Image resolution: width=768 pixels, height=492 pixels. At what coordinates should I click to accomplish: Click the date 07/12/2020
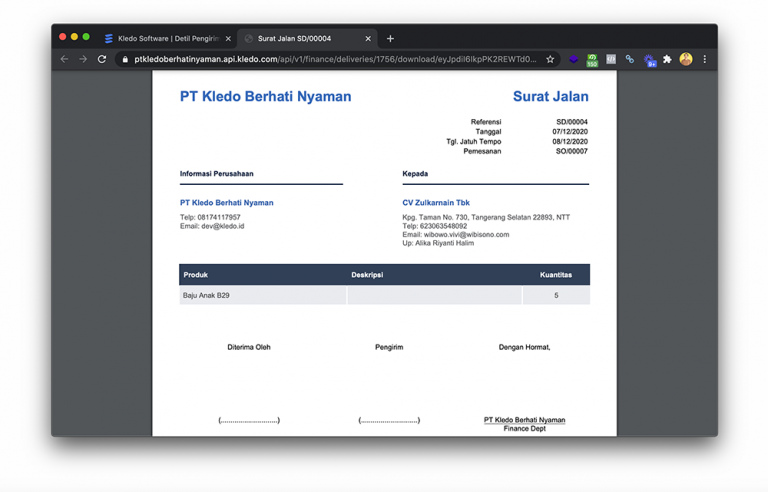point(570,132)
